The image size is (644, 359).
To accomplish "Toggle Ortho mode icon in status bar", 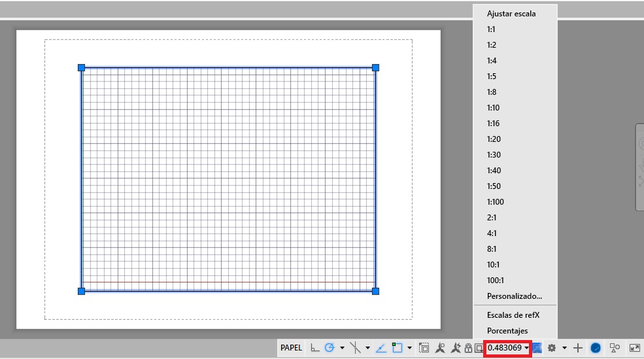I will (x=314, y=348).
